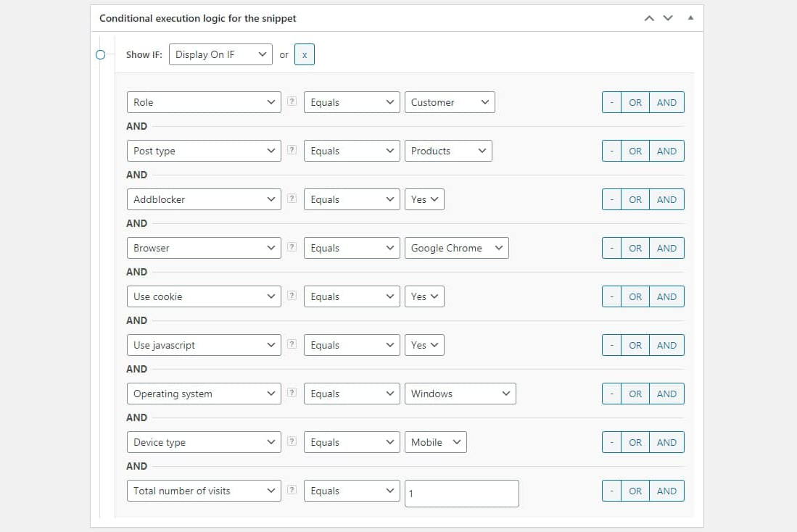The height and width of the screenshot is (532, 797).
Task: Add OR condition to Use javascript row
Action: tap(635, 345)
